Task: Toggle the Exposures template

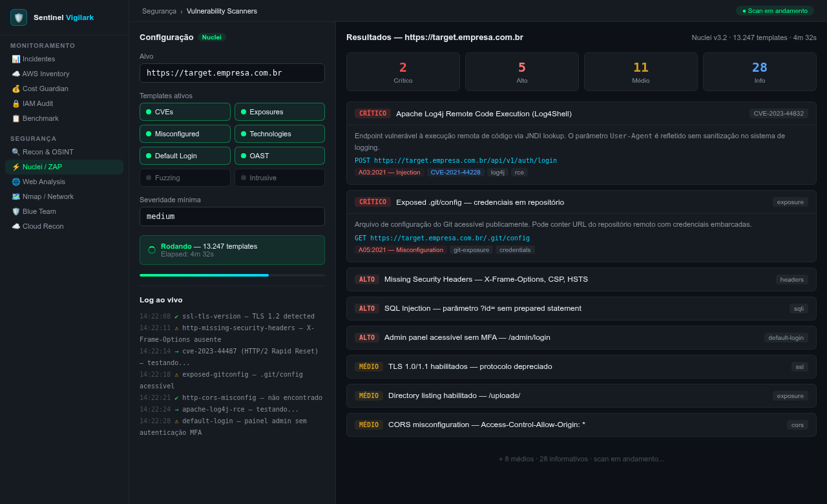Action: [280, 112]
